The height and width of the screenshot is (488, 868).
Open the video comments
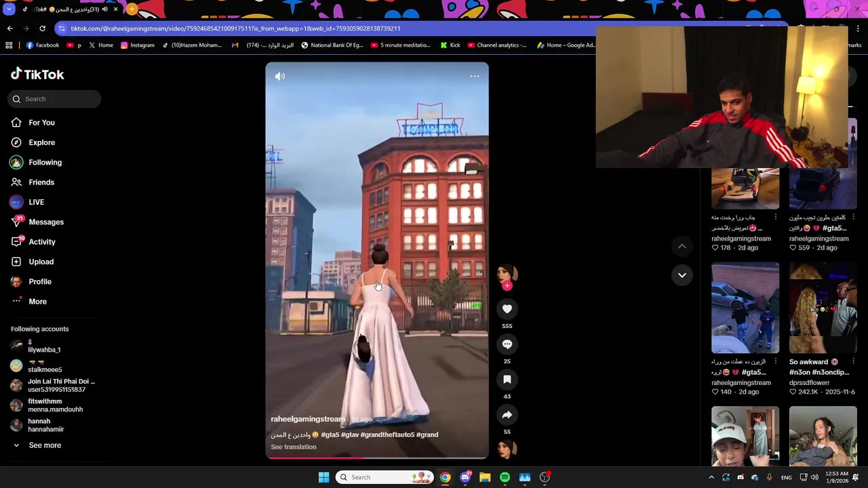tap(507, 344)
